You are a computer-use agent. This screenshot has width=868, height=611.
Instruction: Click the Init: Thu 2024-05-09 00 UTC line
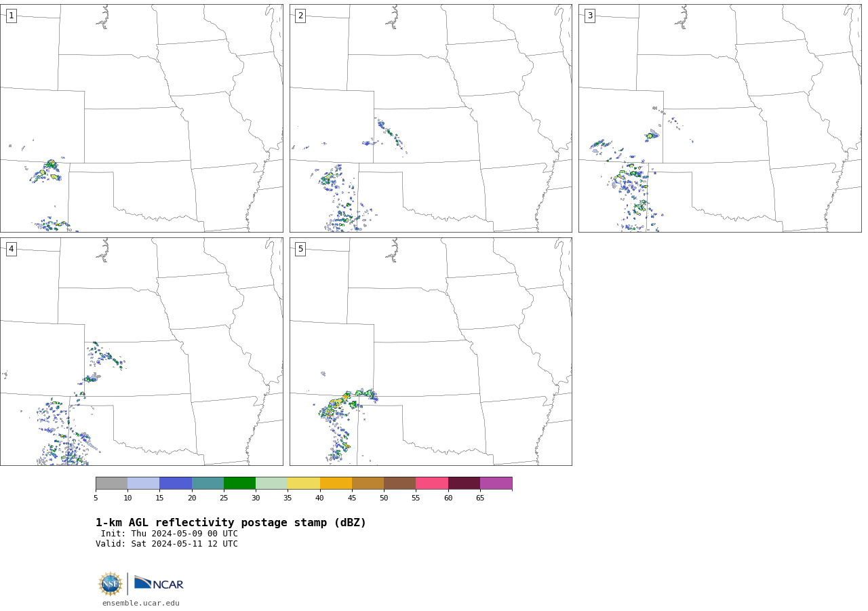click(170, 534)
